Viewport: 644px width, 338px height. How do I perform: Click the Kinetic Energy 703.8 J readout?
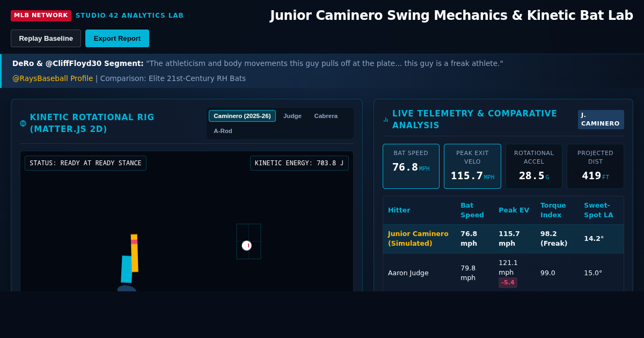(x=299, y=163)
